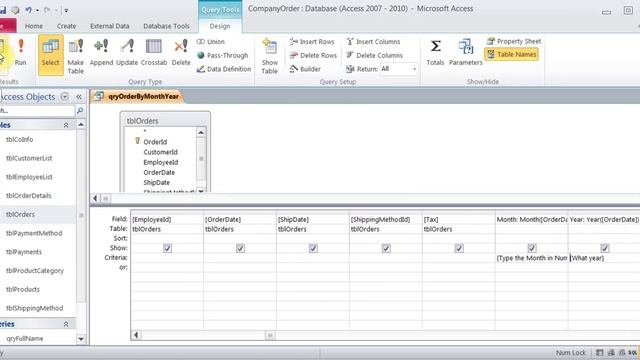Open the Access Objects navigation menu arrow
Viewport: 640px width, 360px height.
point(64,97)
